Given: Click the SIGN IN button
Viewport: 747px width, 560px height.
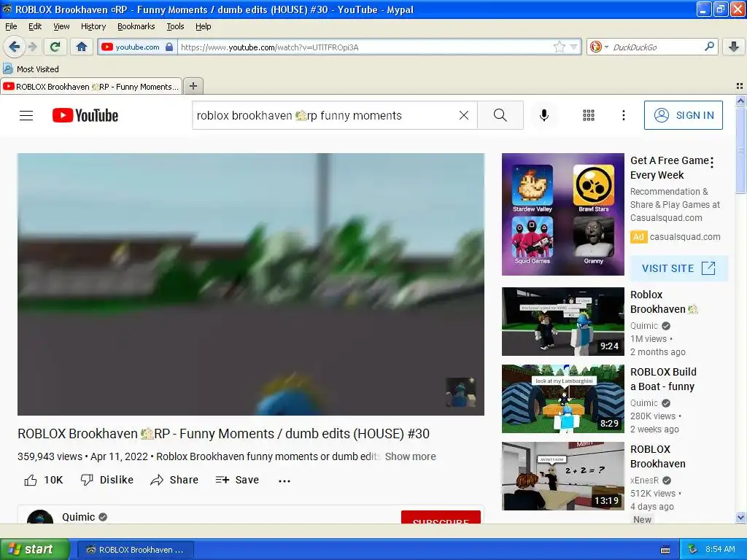Looking at the screenshot, I should tap(683, 115).
